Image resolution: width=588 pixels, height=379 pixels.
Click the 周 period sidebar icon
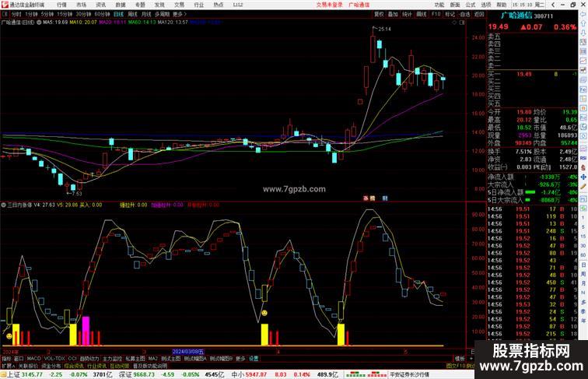pyautogui.click(x=583, y=274)
